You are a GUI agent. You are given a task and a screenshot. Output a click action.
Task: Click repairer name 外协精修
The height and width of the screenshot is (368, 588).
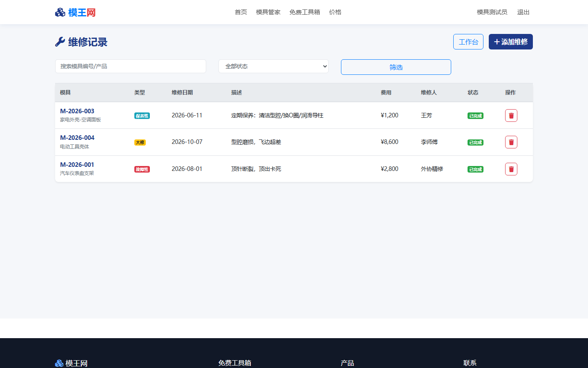click(x=432, y=169)
